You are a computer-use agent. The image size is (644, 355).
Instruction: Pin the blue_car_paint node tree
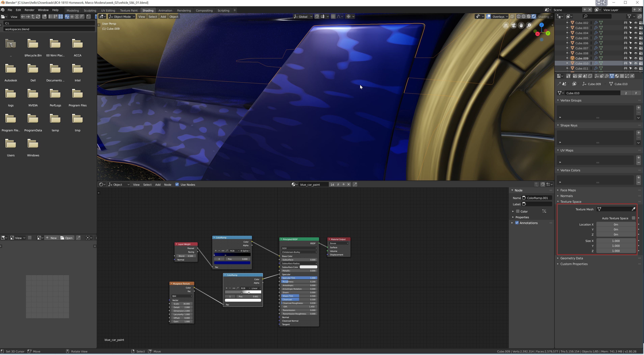coord(355,184)
